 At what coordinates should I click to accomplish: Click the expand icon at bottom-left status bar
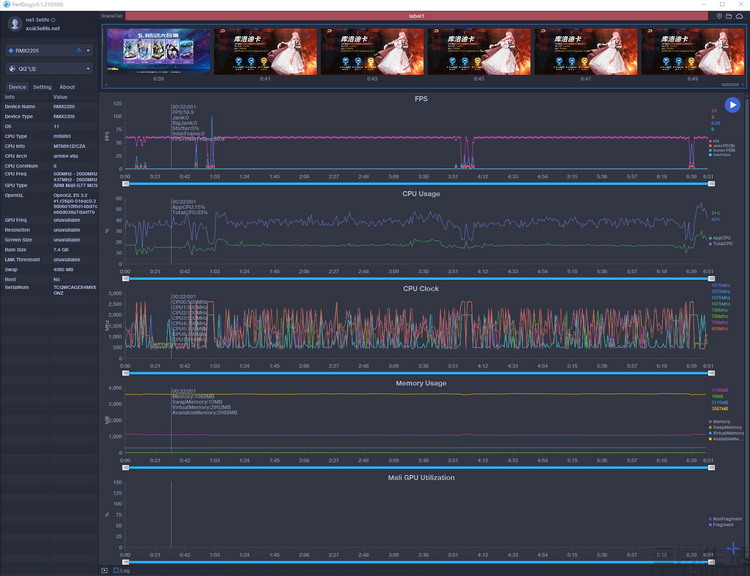[104, 570]
